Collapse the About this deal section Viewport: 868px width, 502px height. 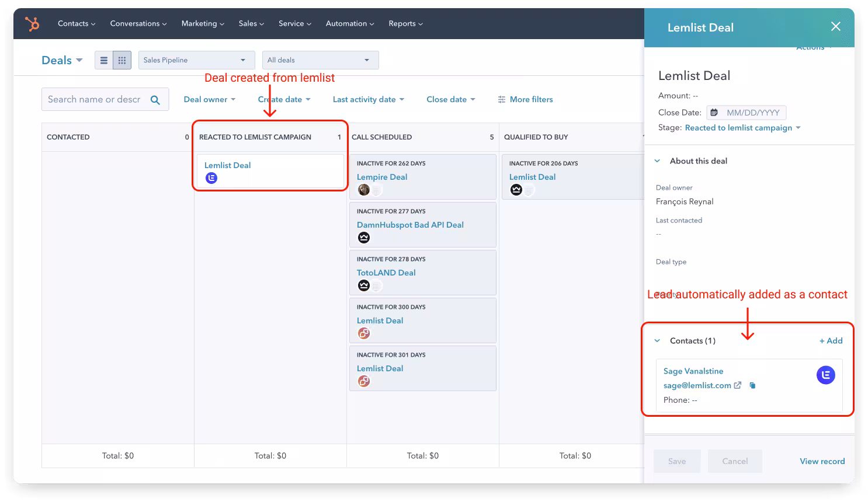(x=657, y=161)
